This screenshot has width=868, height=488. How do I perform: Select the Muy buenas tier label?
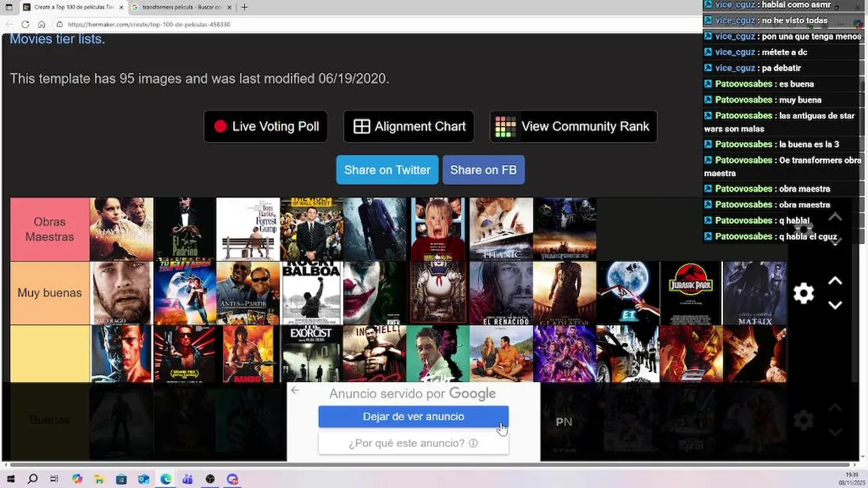(50, 293)
